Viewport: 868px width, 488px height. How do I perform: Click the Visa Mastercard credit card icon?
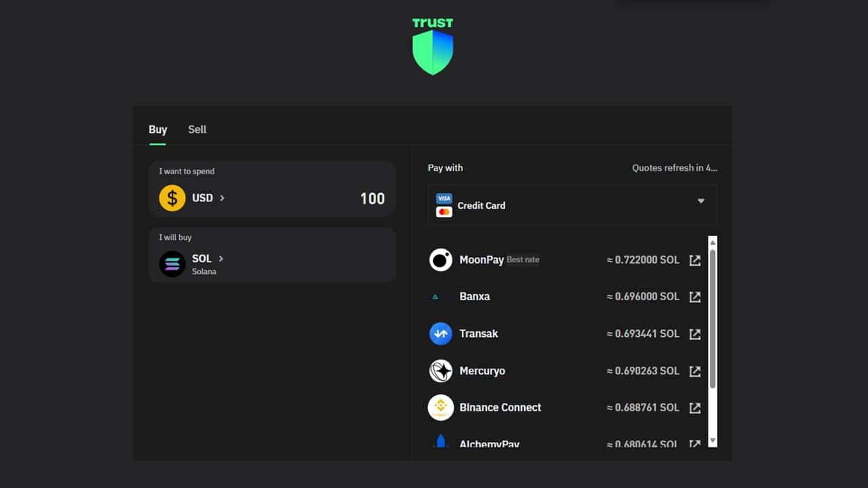click(x=444, y=205)
